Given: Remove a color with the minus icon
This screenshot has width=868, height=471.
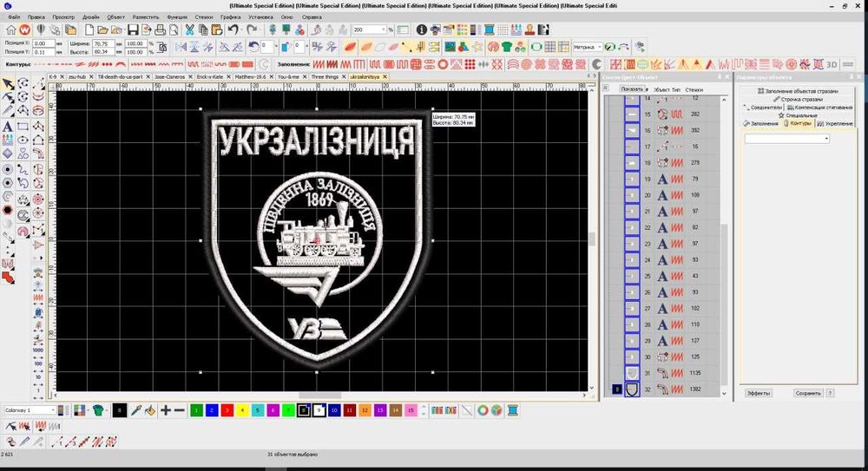Looking at the screenshot, I should (x=180, y=410).
